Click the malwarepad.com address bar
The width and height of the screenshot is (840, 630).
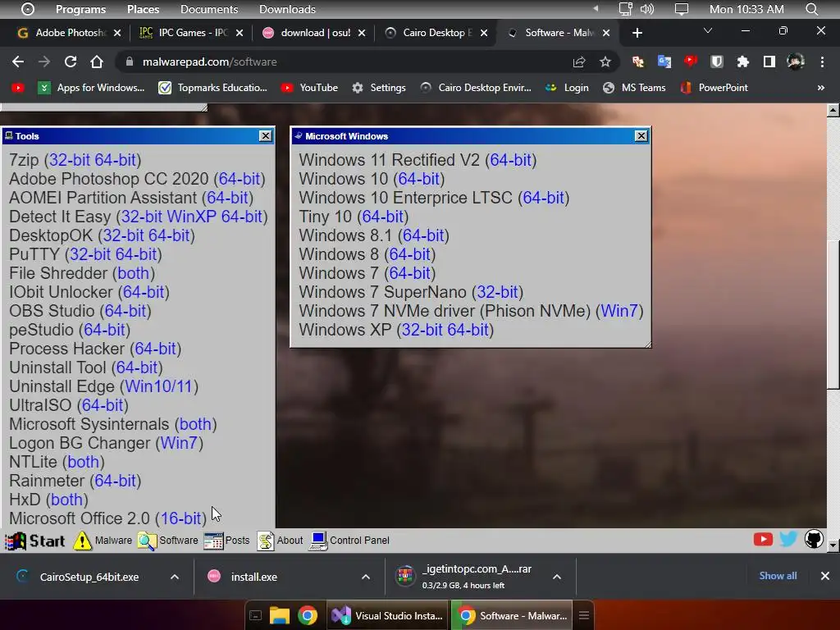tap(343, 62)
